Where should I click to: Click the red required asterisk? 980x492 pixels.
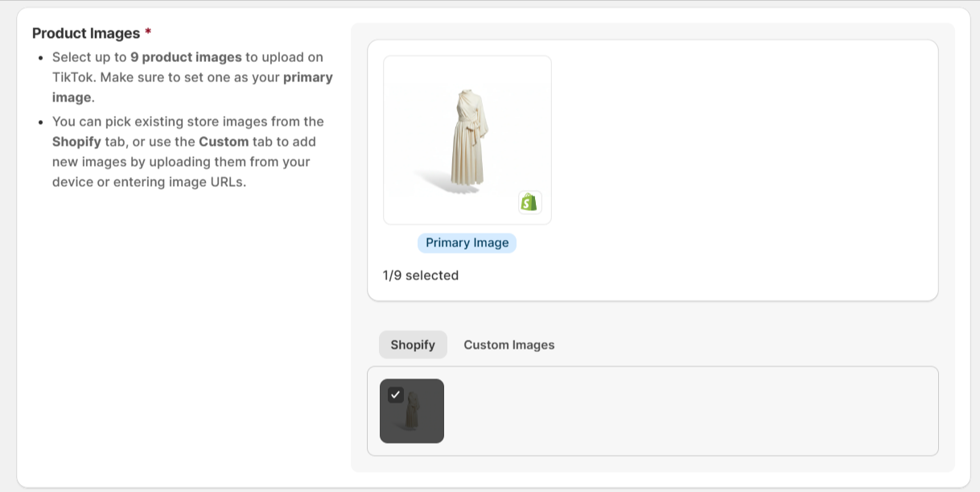[x=148, y=33]
